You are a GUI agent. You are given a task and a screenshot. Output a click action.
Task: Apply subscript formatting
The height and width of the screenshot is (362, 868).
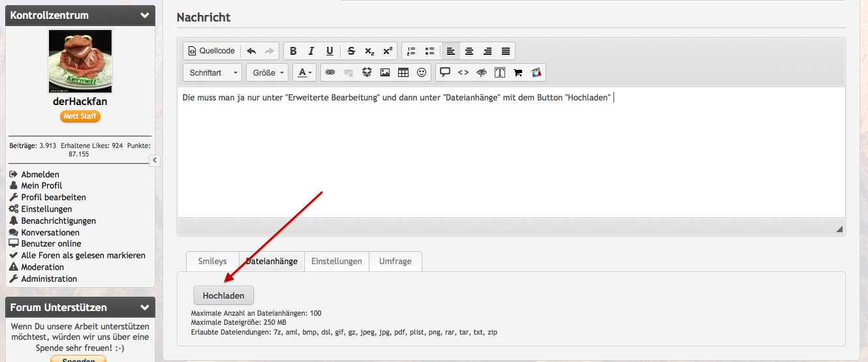pos(369,51)
